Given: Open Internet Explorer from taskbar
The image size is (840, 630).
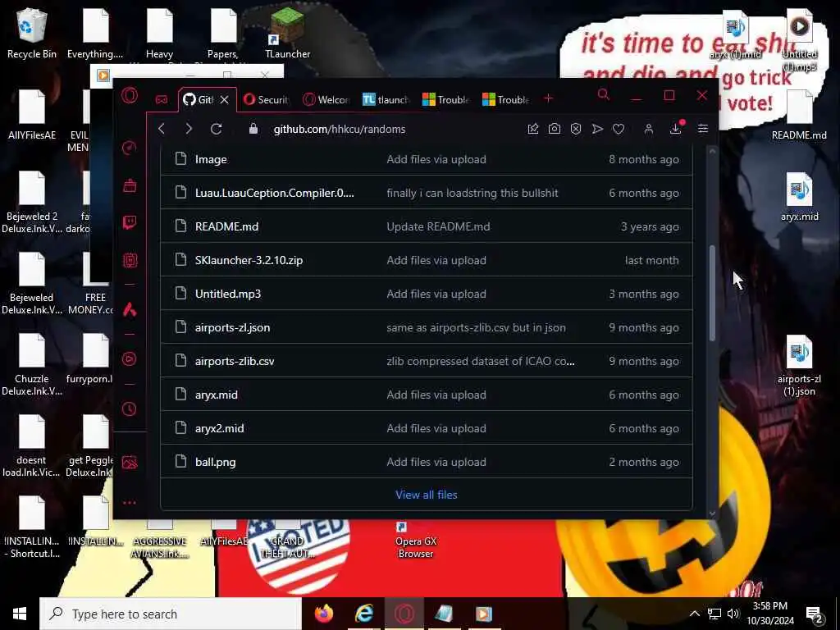Looking at the screenshot, I should pyautogui.click(x=364, y=614).
